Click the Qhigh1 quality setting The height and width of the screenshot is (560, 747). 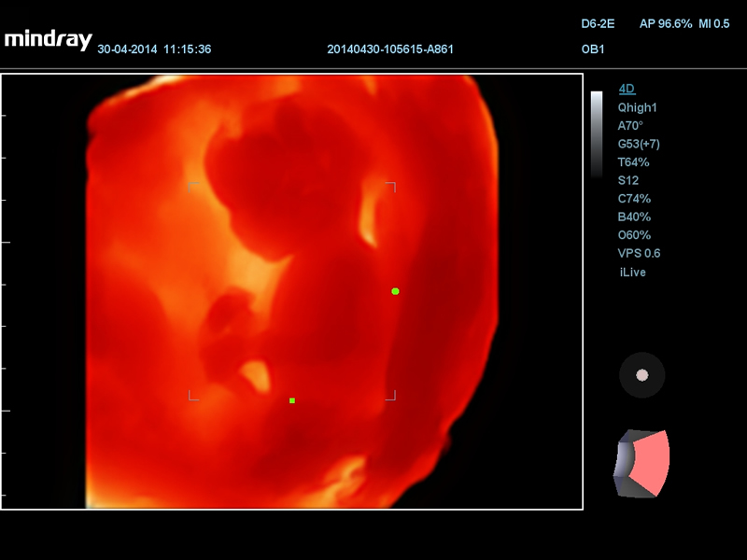pos(637,107)
